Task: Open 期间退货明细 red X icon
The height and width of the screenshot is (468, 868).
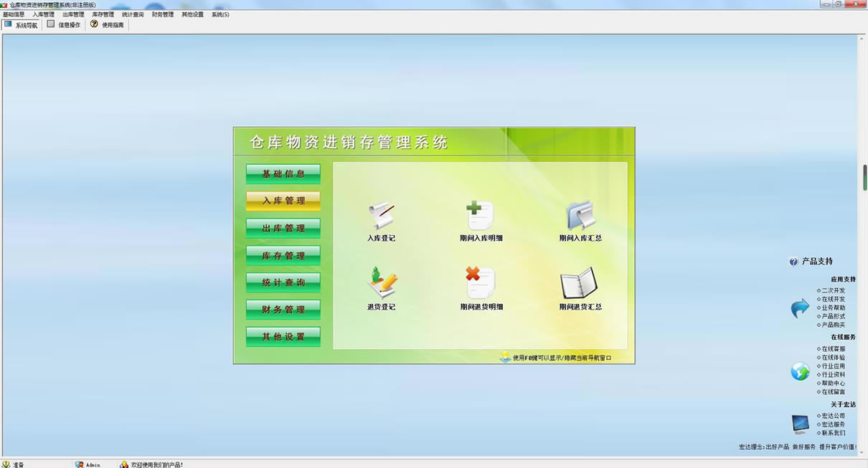Action: click(x=481, y=283)
